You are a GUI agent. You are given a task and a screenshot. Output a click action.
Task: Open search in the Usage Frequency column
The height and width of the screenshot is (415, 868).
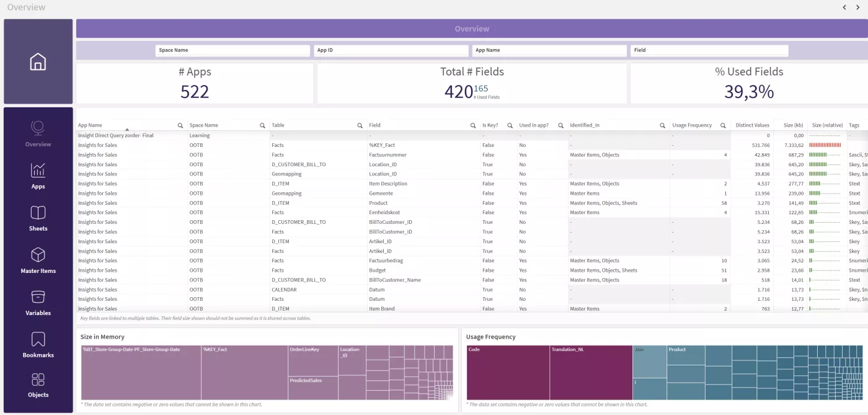point(723,125)
